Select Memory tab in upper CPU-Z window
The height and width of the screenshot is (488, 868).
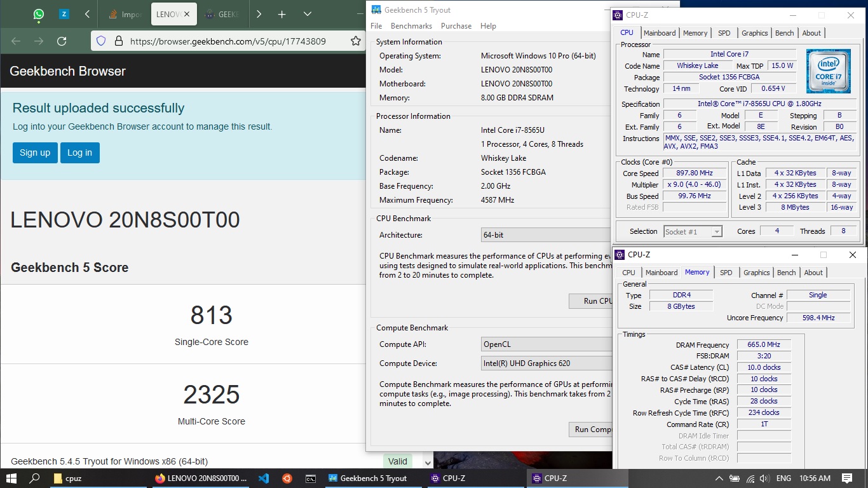click(695, 33)
